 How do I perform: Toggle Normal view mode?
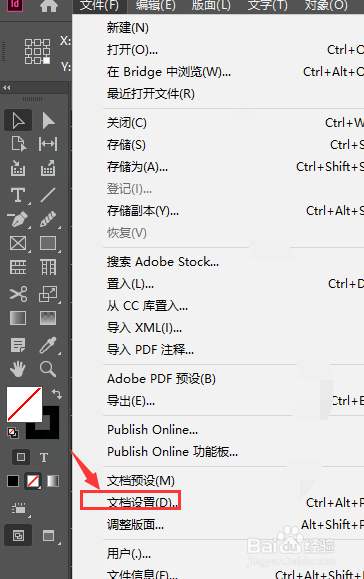point(18,535)
